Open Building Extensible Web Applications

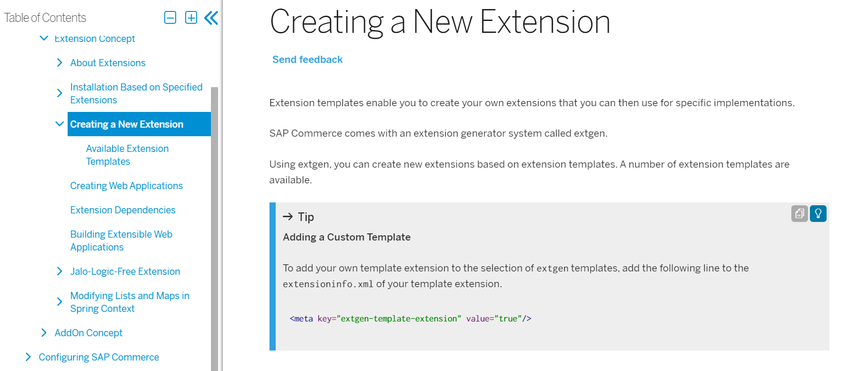click(121, 241)
